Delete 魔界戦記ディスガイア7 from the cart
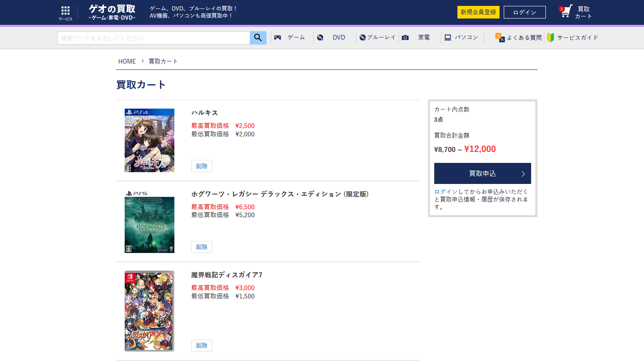 202,346
